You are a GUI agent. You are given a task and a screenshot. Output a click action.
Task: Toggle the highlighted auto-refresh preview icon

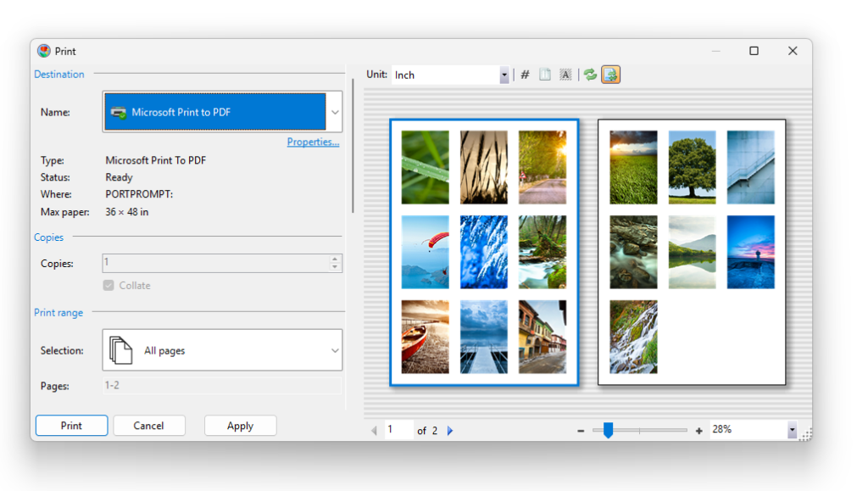(x=611, y=74)
